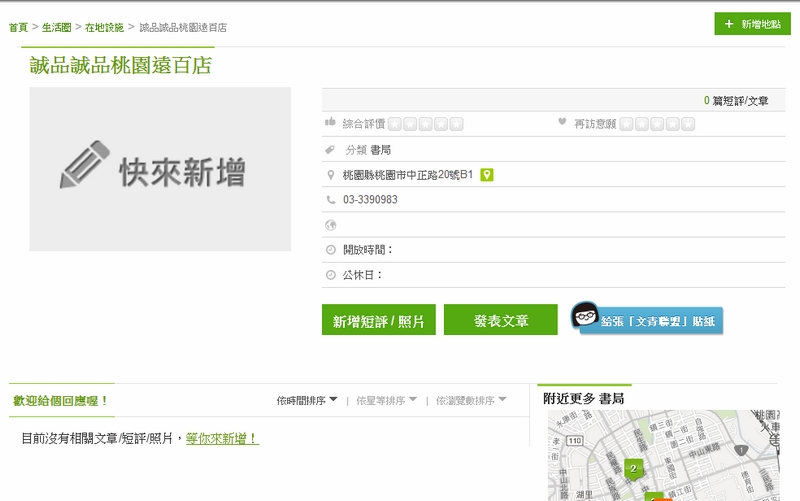The image size is (800, 501).
Task: Click the 等你來新增！ link
Action: pos(222,438)
